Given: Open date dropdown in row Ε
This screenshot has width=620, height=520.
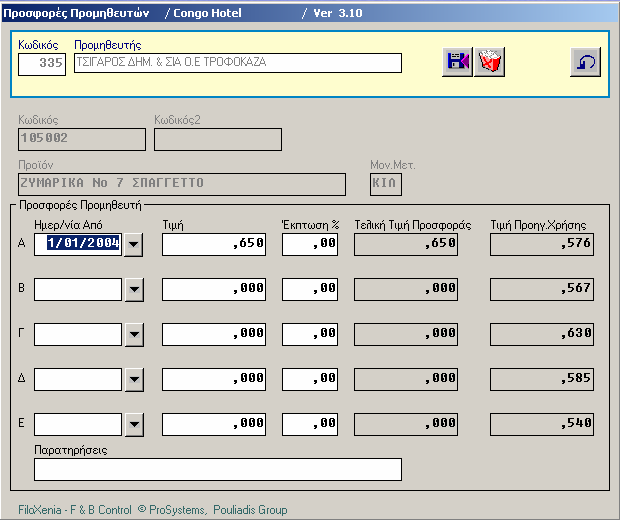Looking at the screenshot, I should point(134,425).
